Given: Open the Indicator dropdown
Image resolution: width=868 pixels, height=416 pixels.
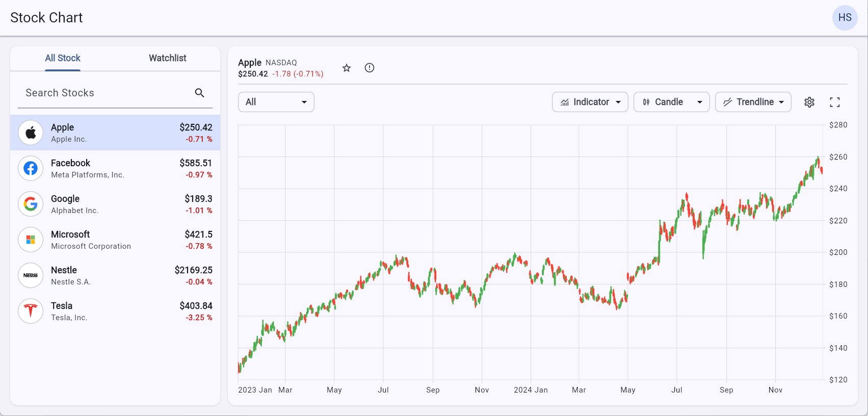Looking at the screenshot, I should point(590,102).
